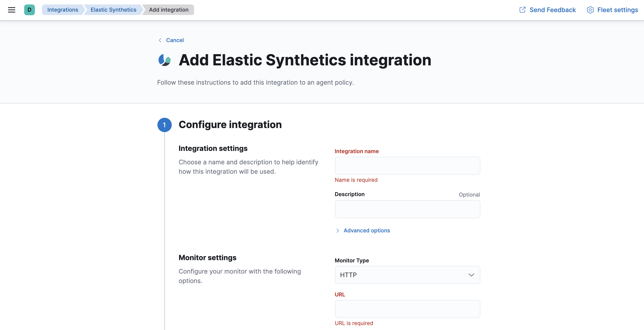Open the navigation hamburger menu
This screenshot has height=330, width=644.
(11, 10)
